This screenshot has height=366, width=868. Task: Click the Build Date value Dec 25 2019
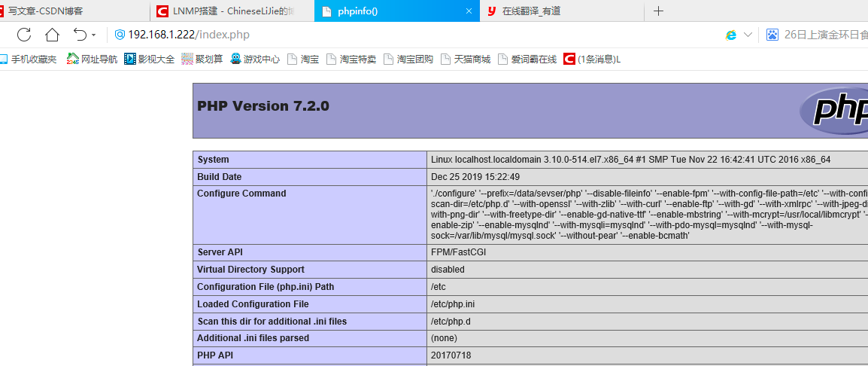(475, 177)
